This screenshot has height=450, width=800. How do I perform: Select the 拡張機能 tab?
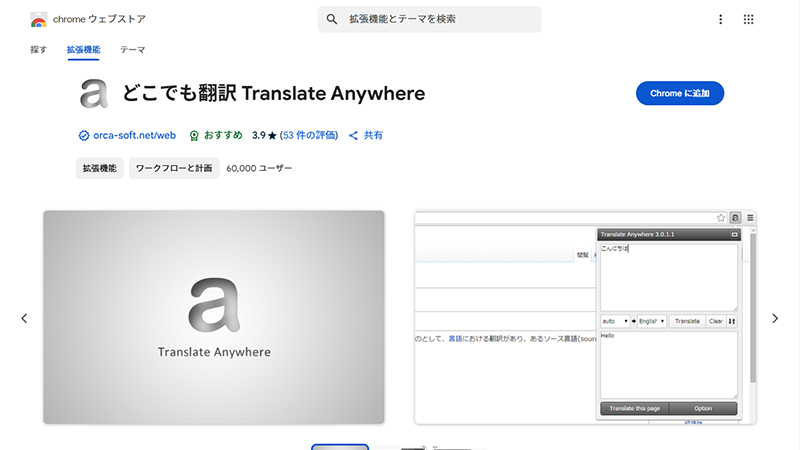[83, 49]
